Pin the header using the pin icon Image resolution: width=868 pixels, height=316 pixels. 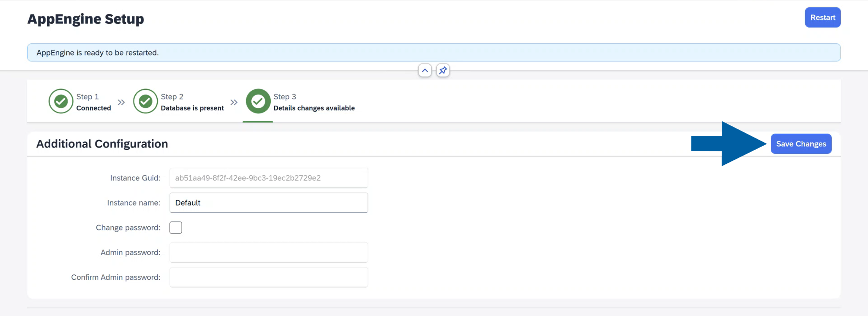tap(443, 71)
